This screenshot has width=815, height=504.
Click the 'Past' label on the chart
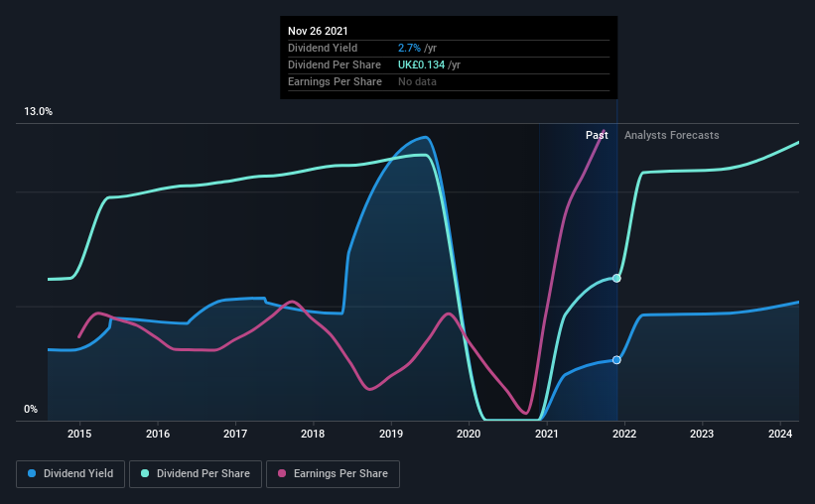(x=597, y=135)
